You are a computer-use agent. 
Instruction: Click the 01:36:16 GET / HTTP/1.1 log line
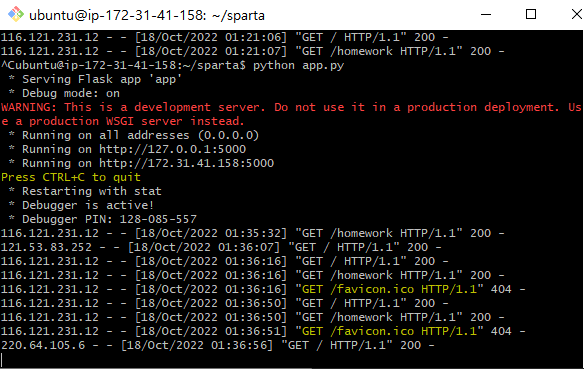coord(225,261)
